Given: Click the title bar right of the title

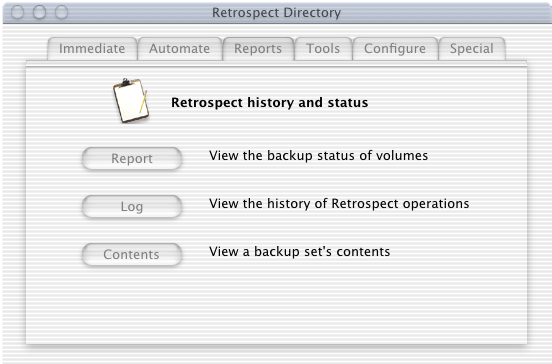Looking at the screenshot, I should 444,13.
